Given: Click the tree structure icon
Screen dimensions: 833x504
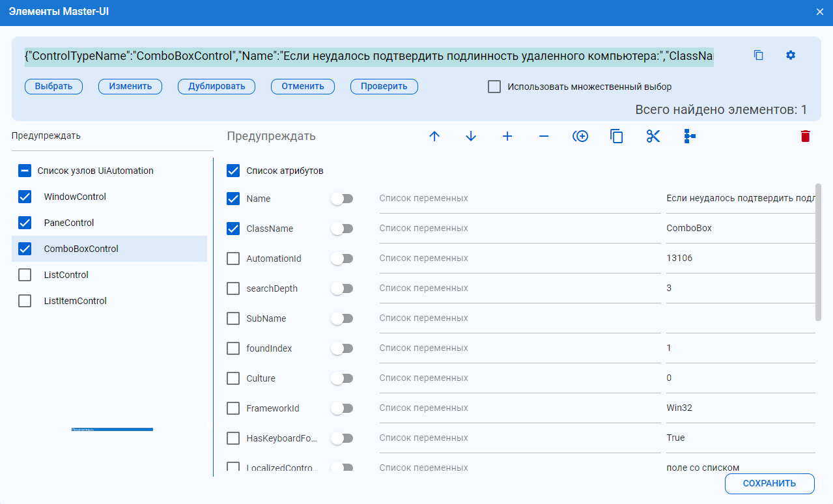Looking at the screenshot, I should click(690, 136).
